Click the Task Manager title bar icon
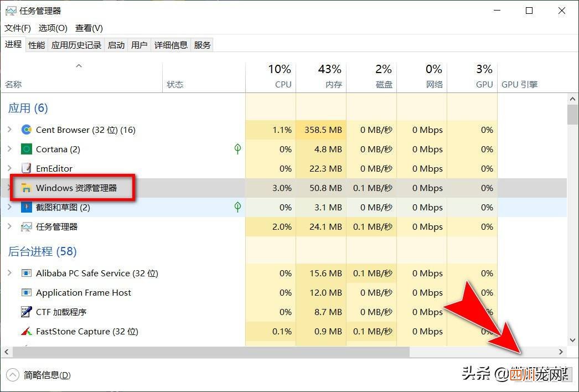The height and width of the screenshot is (392, 579). click(x=11, y=11)
